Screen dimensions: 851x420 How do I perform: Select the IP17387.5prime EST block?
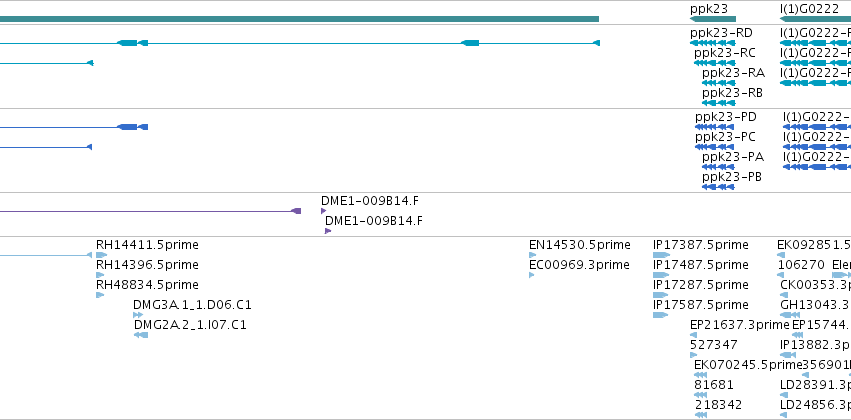[x=662, y=255]
